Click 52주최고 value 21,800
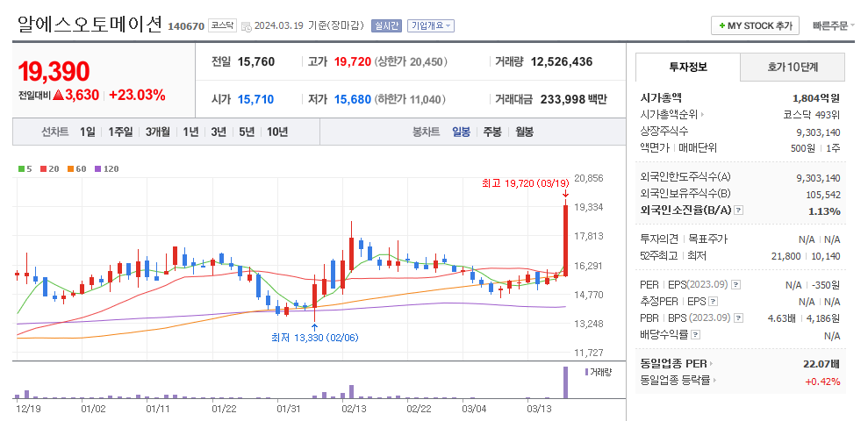 pos(786,256)
